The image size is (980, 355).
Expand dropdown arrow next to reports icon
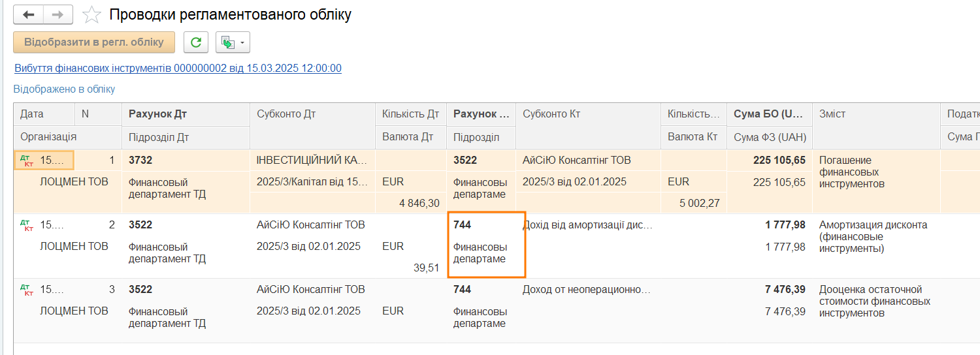(243, 42)
